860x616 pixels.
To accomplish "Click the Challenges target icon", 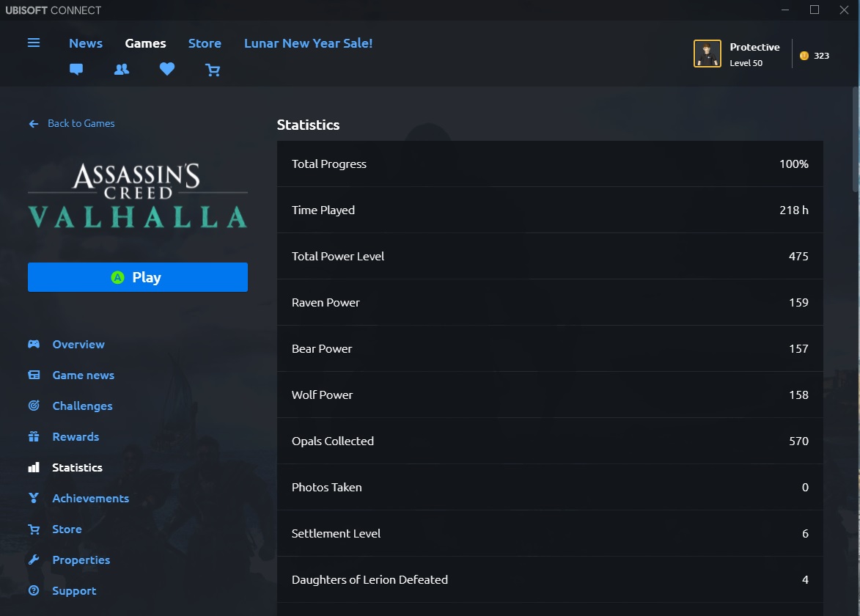I will [x=34, y=406].
